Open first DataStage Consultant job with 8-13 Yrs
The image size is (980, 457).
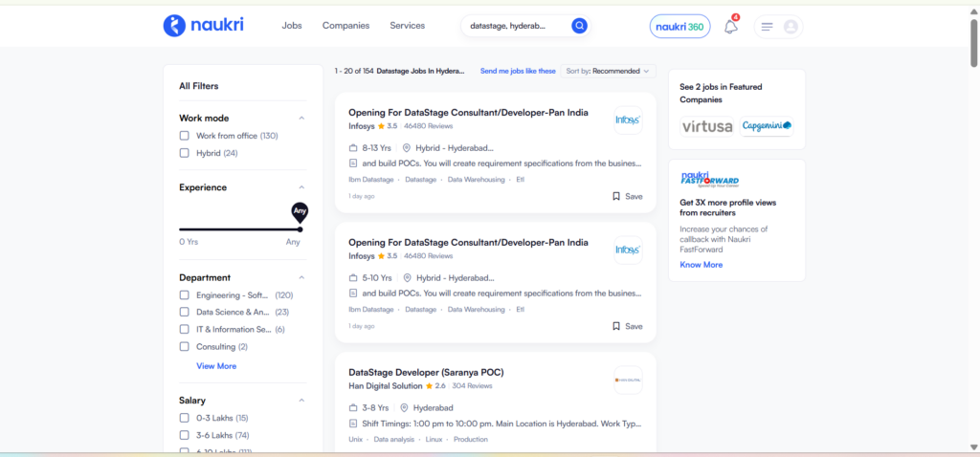coord(468,113)
